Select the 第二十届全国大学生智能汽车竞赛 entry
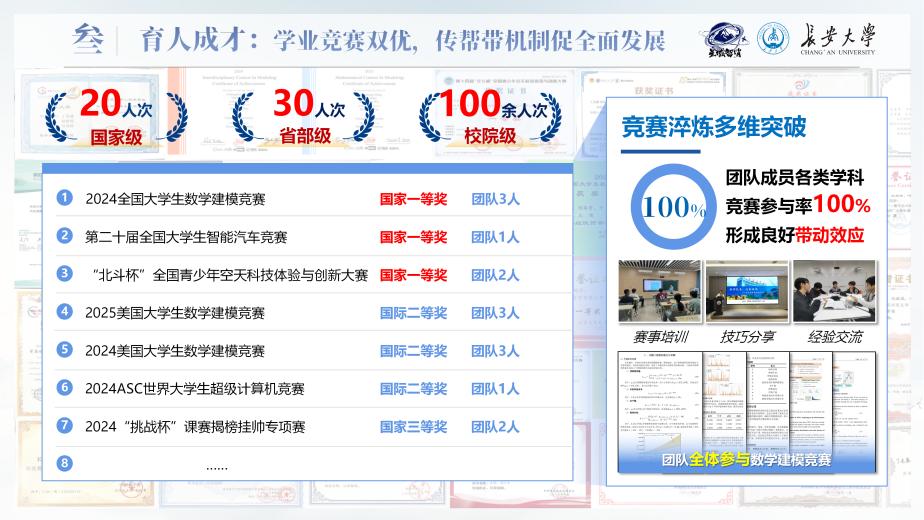Screen dimensions: 924x520 click(186, 237)
